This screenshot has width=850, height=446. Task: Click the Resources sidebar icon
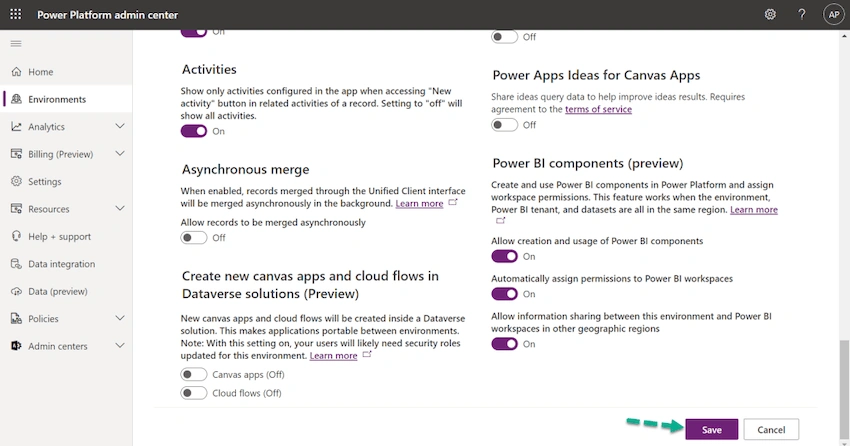16,209
